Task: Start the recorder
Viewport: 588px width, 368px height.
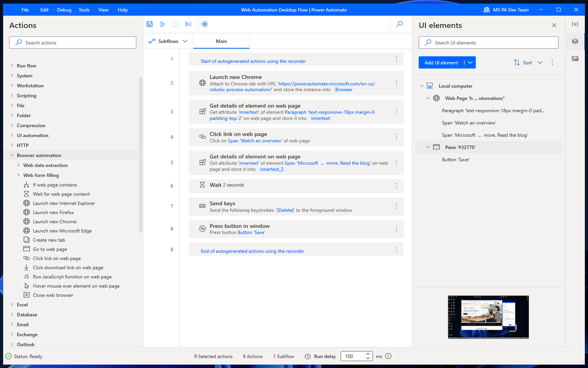Action: pyautogui.click(x=204, y=24)
